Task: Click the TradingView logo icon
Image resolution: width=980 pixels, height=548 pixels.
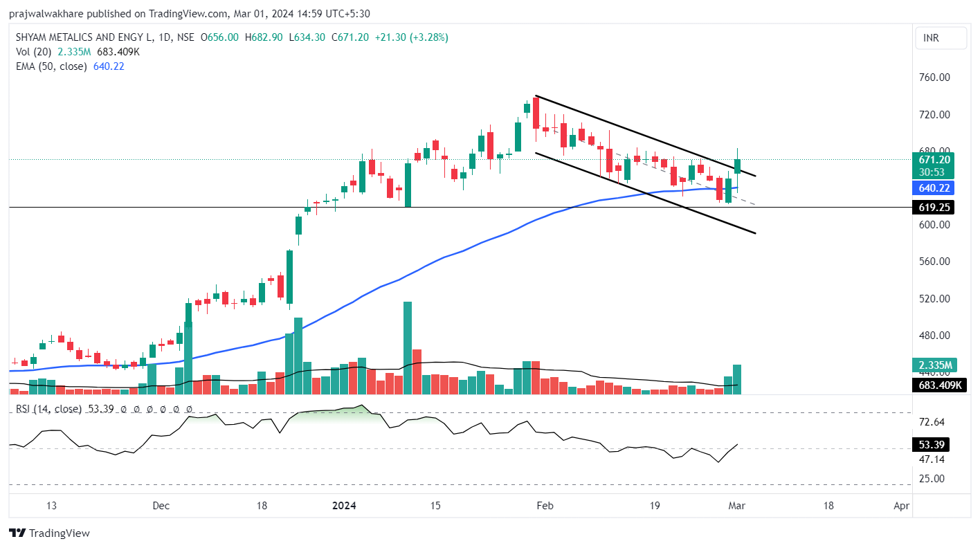Action: pyautogui.click(x=17, y=533)
